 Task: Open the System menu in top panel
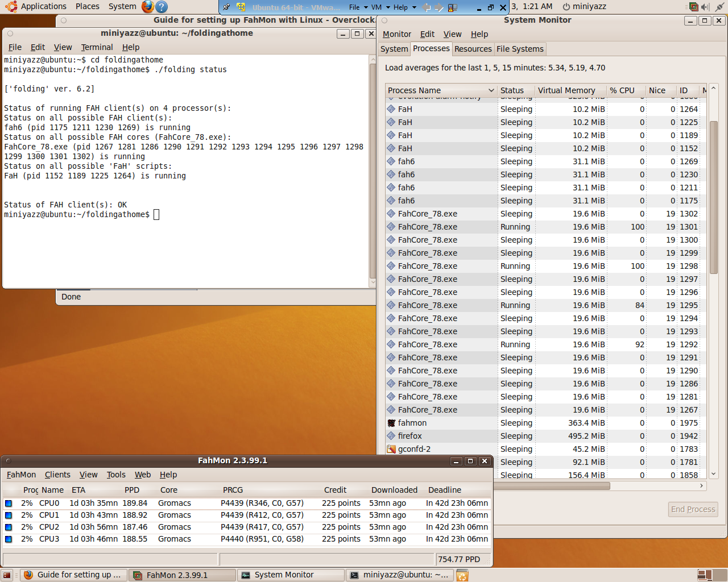tap(122, 6)
